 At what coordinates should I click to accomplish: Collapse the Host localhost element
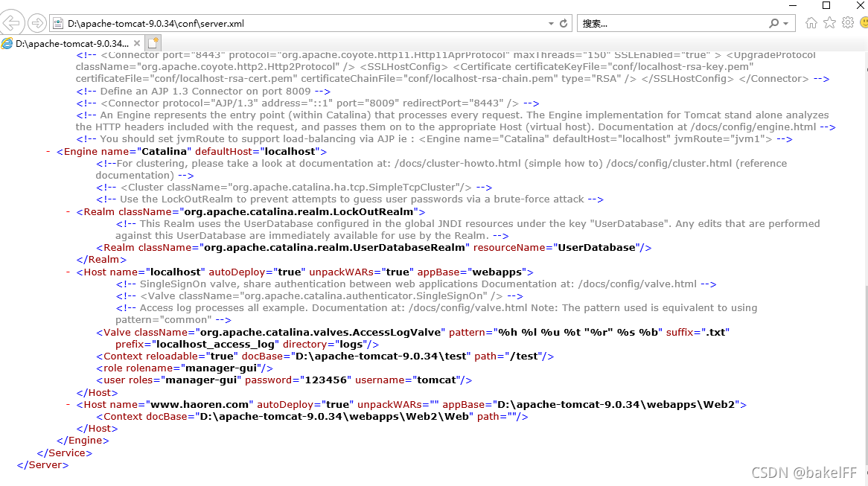click(x=68, y=272)
